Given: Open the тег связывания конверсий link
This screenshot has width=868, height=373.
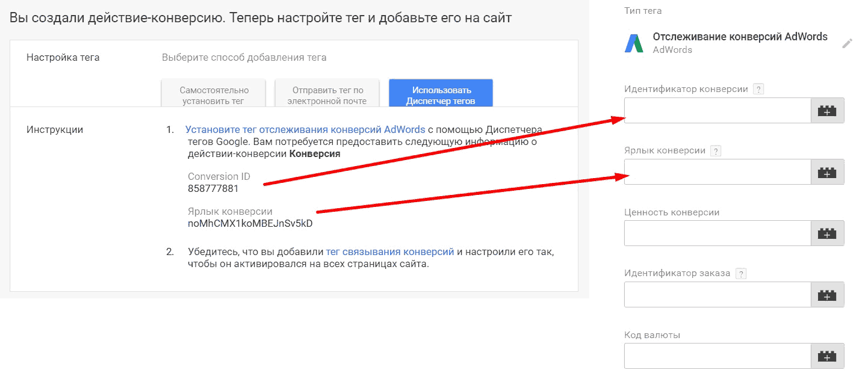Looking at the screenshot, I should pyautogui.click(x=390, y=251).
